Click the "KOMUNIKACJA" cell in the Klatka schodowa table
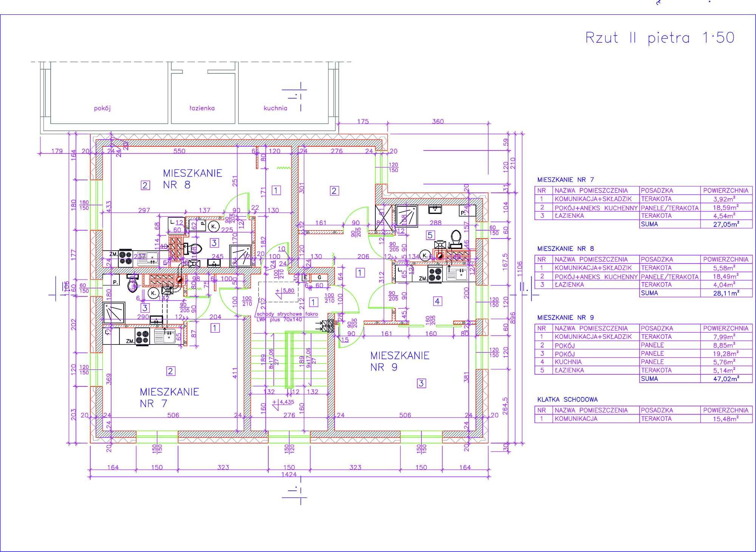Screen dimensions: 756x552 point(596,419)
